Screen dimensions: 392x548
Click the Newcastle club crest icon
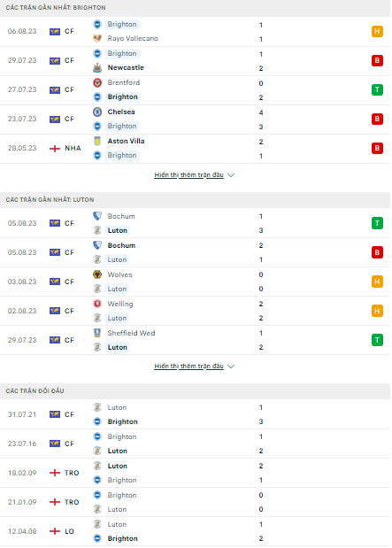97,68
